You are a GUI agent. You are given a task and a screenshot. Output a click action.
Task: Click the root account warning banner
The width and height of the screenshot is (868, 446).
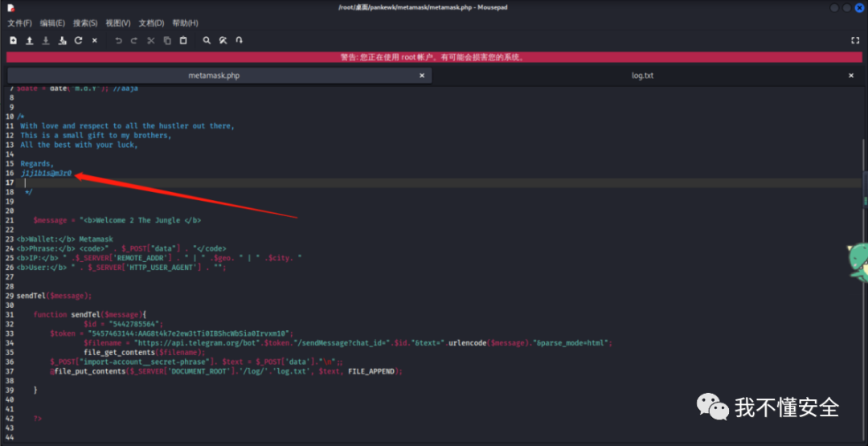[x=434, y=57]
